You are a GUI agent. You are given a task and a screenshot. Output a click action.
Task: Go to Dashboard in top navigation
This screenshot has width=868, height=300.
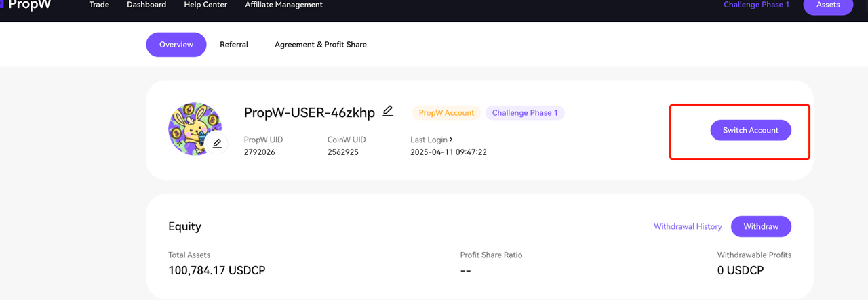coord(146,5)
